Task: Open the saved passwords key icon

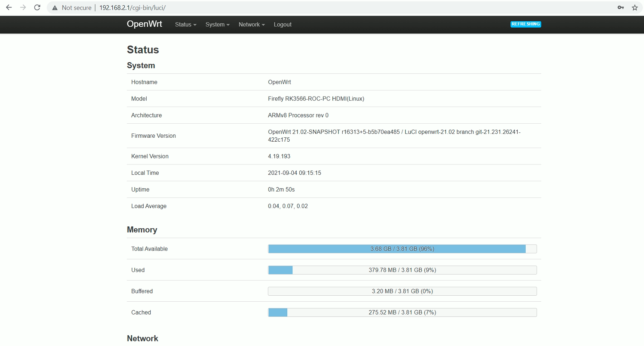Action: pyautogui.click(x=620, y=8)
